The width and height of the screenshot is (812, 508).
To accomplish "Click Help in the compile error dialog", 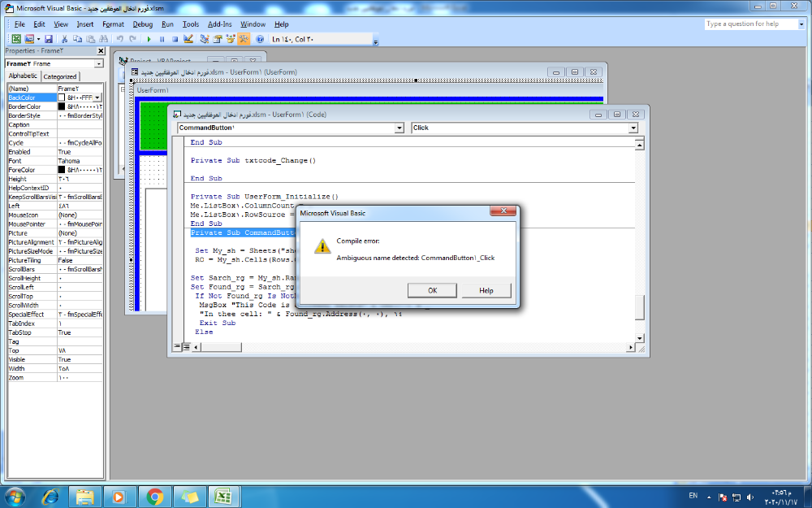I will tap(486, 290).
